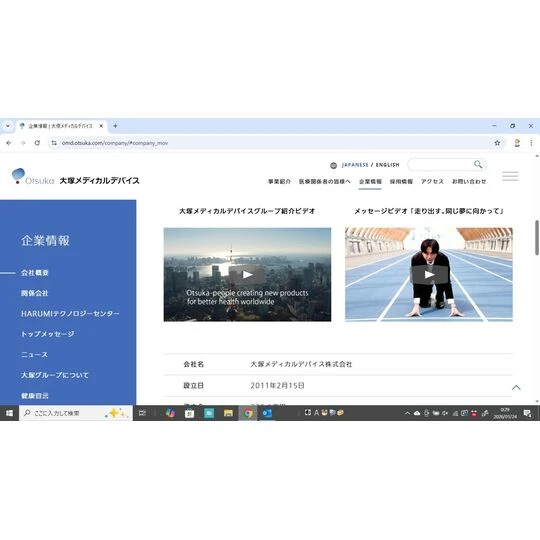Click the back-to-top chevron arrow
The image size is (540, 540).
point(516,387)
